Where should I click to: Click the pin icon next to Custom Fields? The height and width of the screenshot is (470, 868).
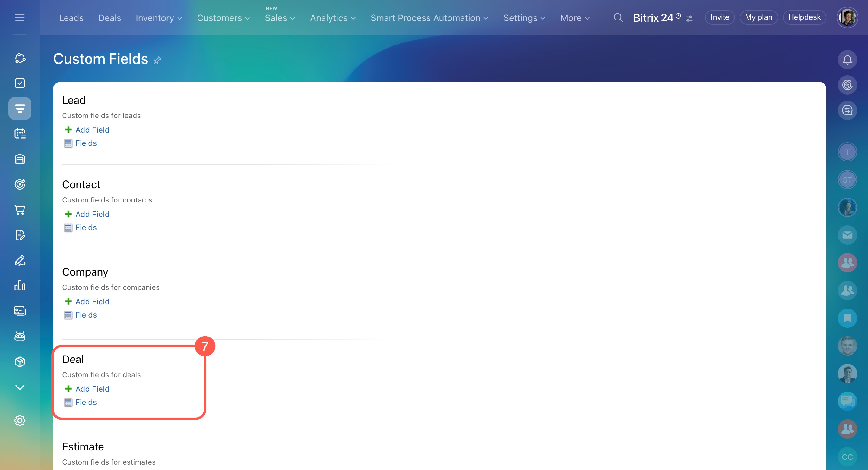click(157, 60)
